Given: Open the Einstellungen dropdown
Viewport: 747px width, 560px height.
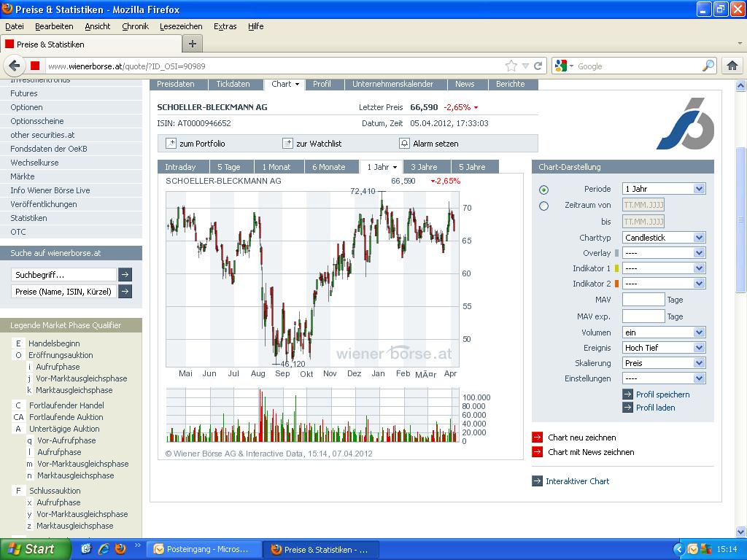Looking at the screenshot, I should coord(664,378).
